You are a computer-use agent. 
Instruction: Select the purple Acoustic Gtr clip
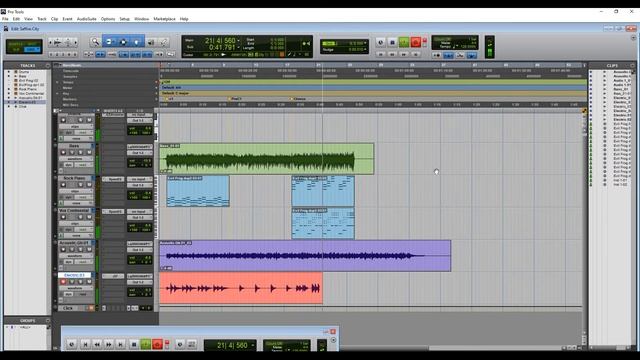305,256
